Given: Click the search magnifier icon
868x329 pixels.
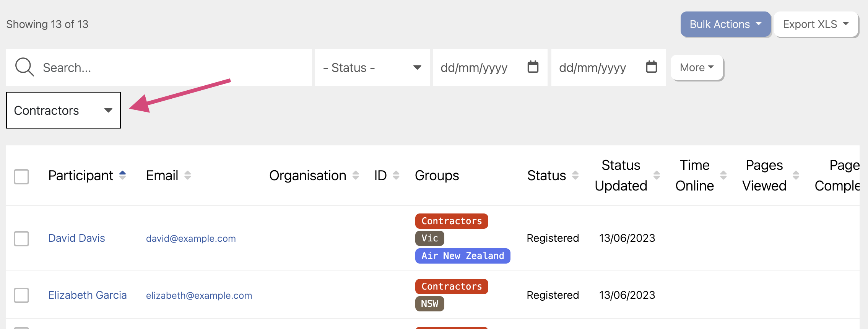Looking at the screenshot, I should 24,67.
